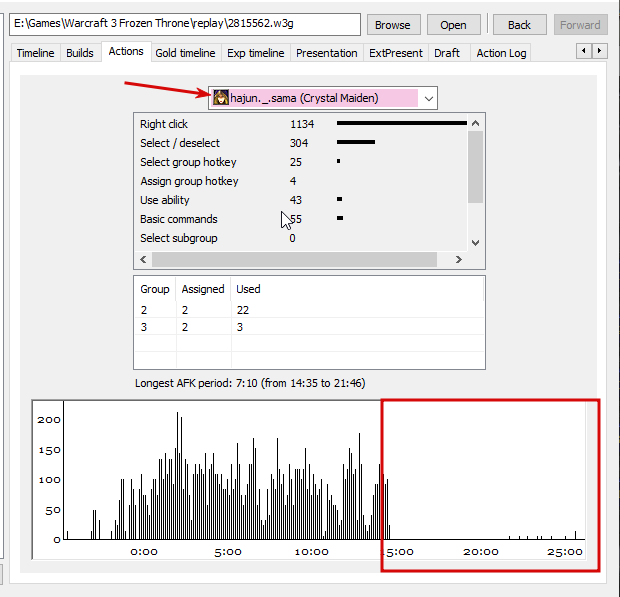Select the Select subgroup row
Image resolution: width=620 pixels, height=597 pixels.
click(301, 238)
